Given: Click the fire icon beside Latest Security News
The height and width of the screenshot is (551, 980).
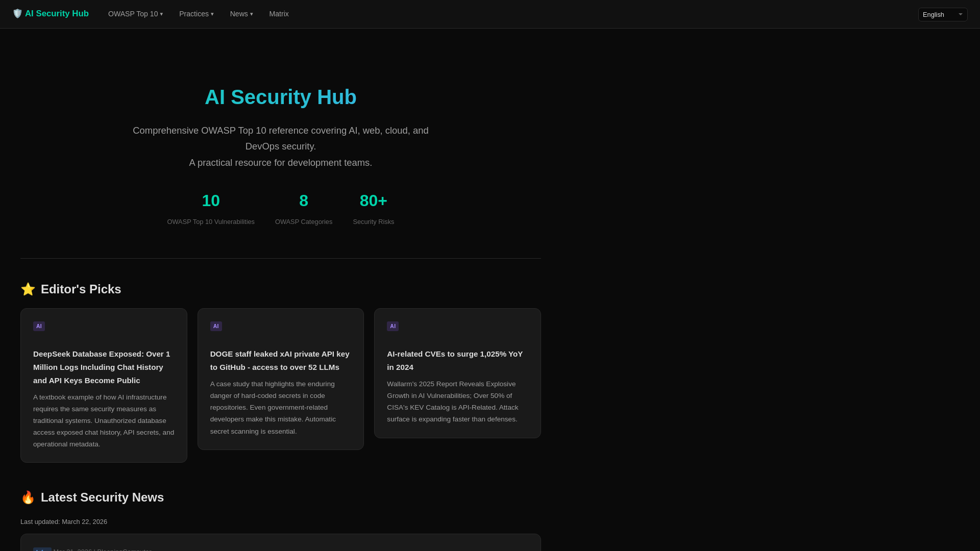Looking at the screenshot, I should 28,497.
